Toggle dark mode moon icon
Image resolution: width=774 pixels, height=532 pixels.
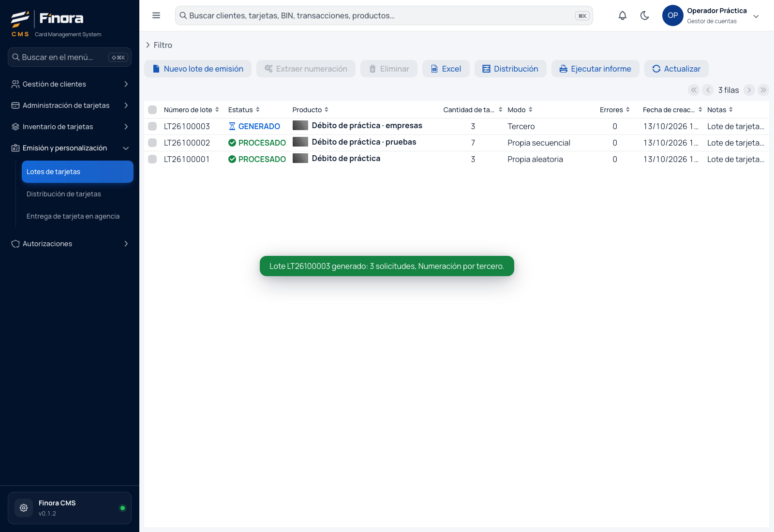645,15
